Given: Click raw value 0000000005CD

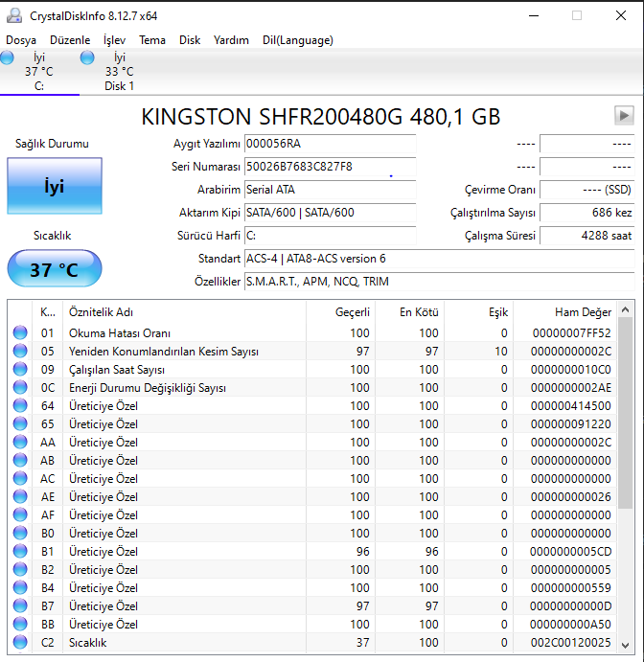Looking at the screenshot, I should coord(570,552).
